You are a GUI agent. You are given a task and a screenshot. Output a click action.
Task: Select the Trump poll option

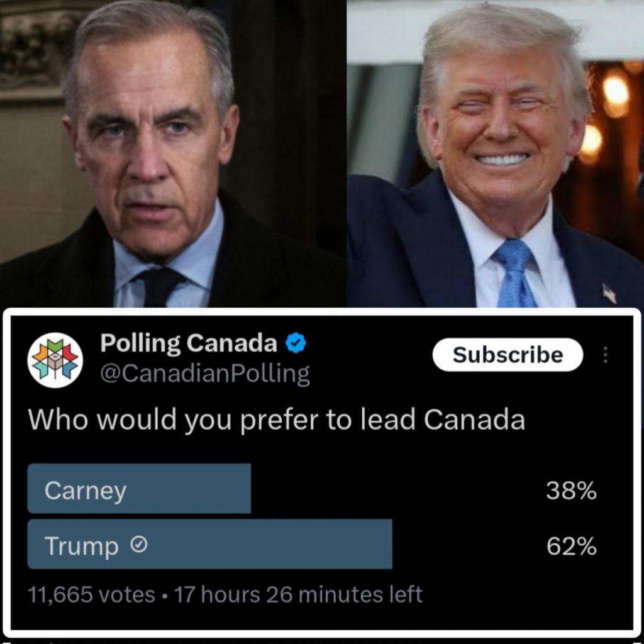click(x=209, y=545)
